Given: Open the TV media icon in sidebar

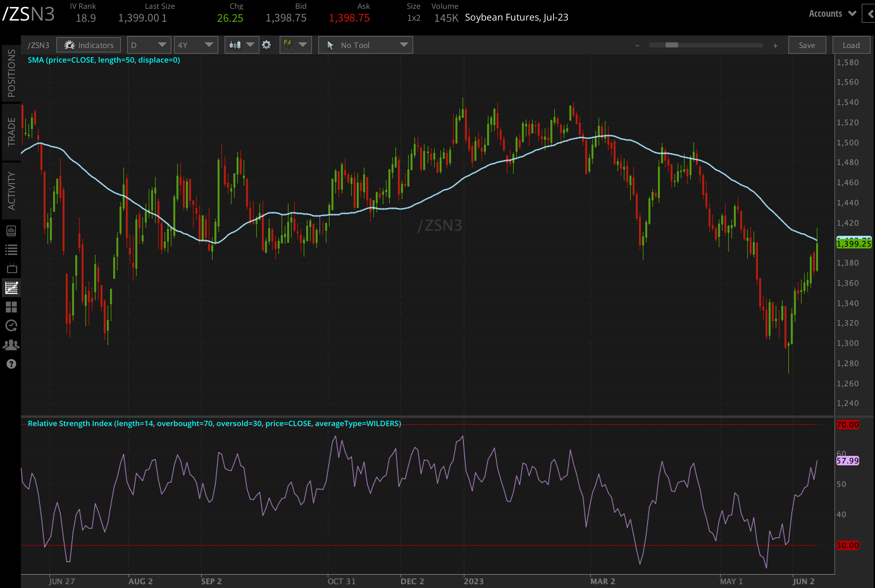Looking at the screenshot, I should [11, 268].
